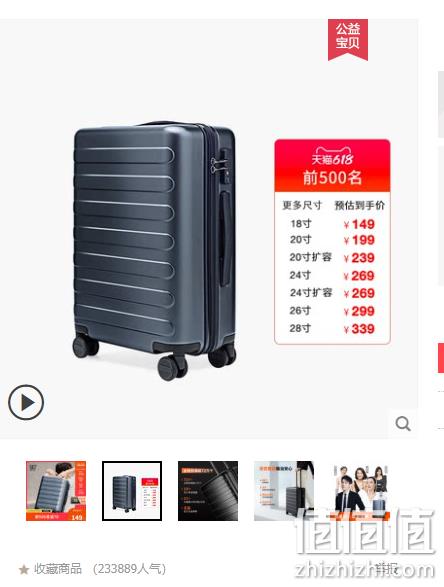Image resolution: width=444 pixels, height=587 pixels.
Task: Select the thumbnail with group of people
Action: pos(360,491)
